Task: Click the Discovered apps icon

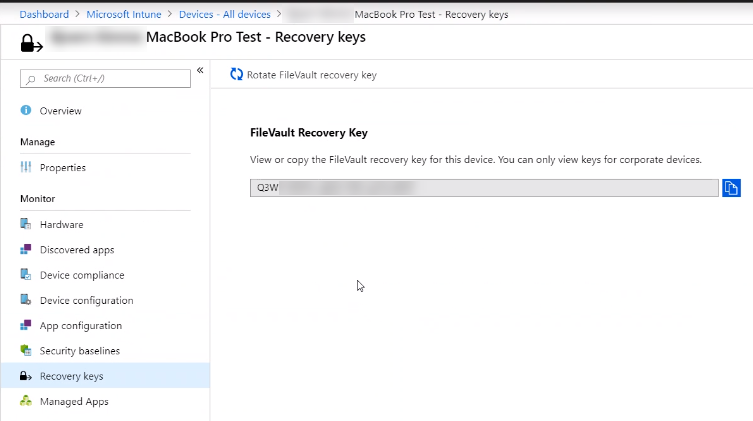Action: (x=26, y=249)
